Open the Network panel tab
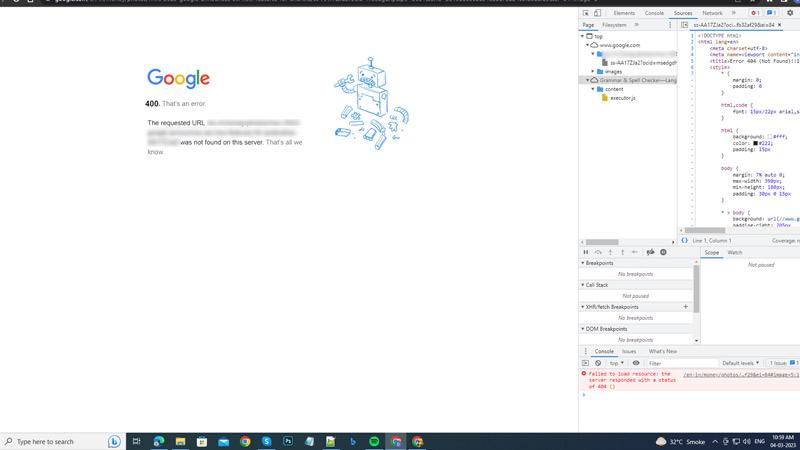Screen dimensions: 800x450 coord(712,13)
